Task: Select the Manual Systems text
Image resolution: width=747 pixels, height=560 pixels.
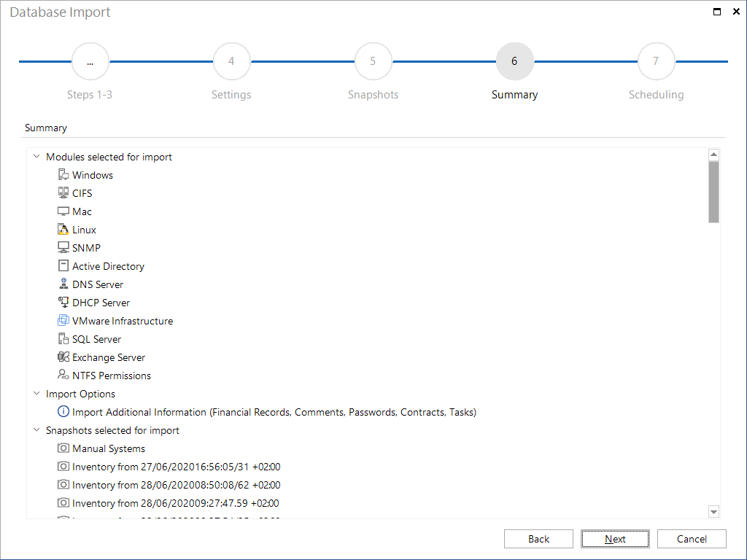Action: click(x=109, y=448)
